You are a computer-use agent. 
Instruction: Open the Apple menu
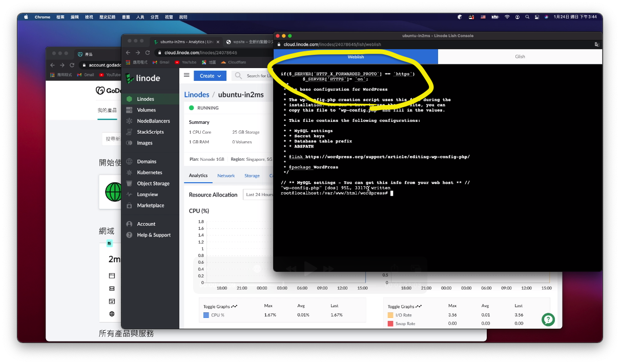click(25, 17)
